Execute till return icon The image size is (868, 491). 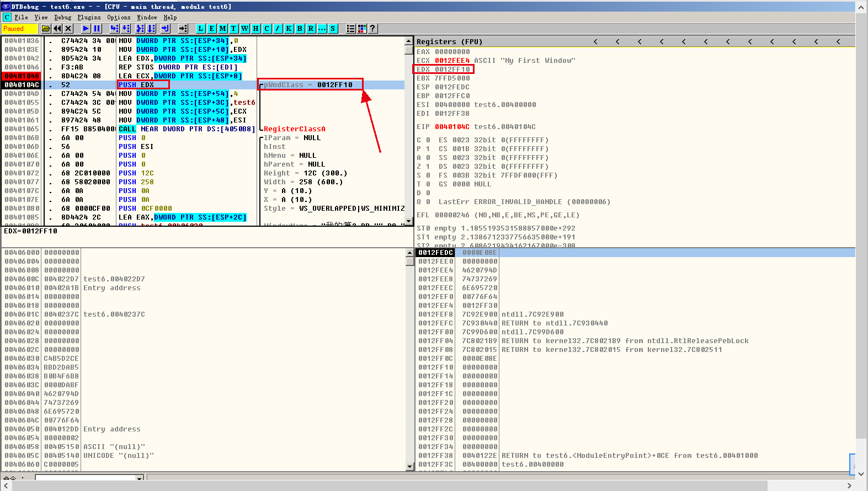click(166, 29)
